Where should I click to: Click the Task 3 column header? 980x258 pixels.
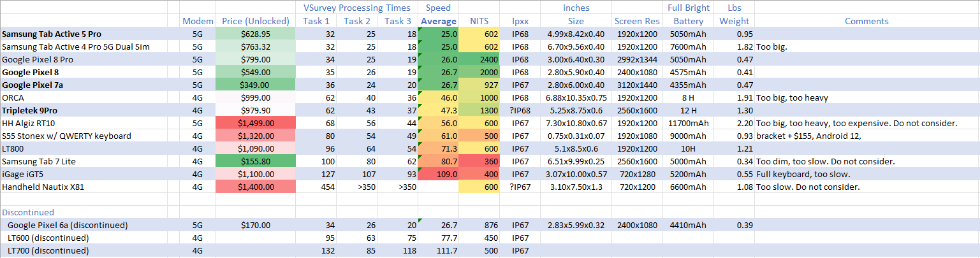pyautogui.click(x=397, y=21)
